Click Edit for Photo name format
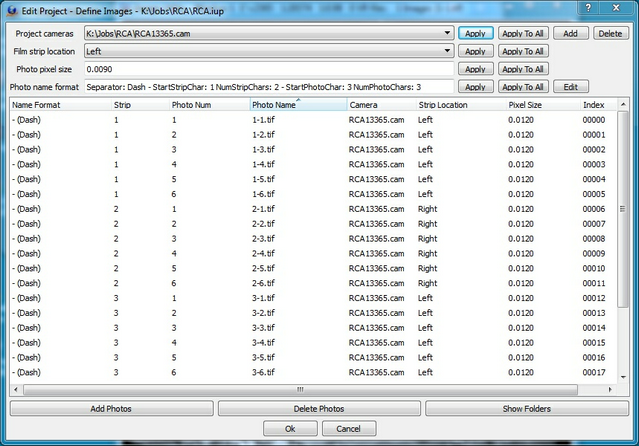 coord(571,87)
